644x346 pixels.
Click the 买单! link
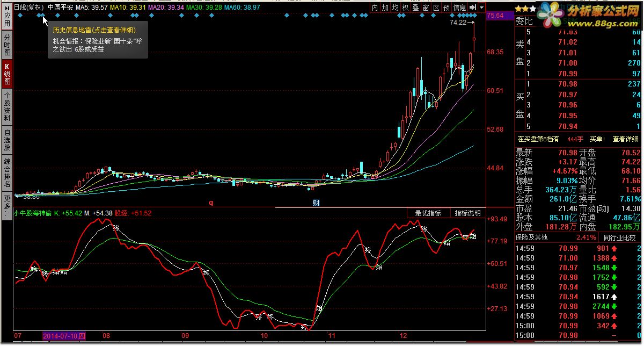pos(597,139)
